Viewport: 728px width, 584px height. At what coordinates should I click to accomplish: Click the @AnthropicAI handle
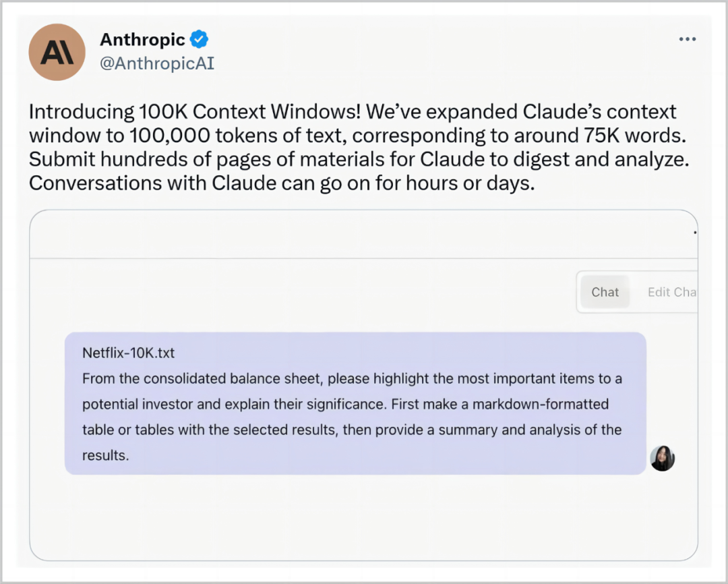point(157,64)
